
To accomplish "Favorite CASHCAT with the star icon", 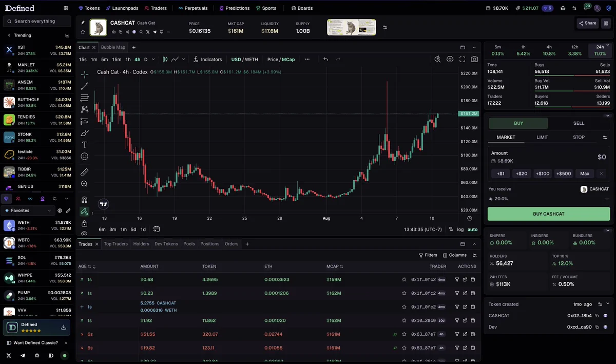I will 83,32.
